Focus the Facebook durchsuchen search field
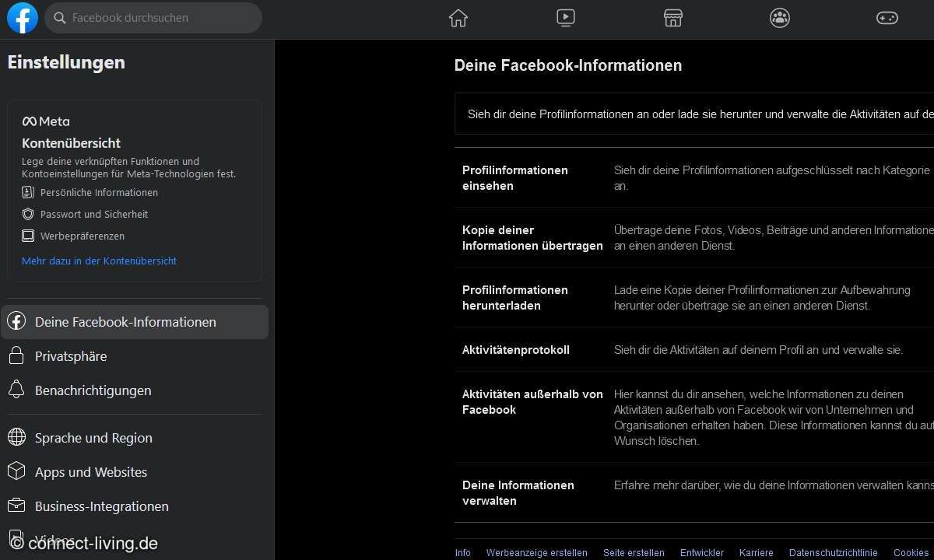 [x=153, y=18]
